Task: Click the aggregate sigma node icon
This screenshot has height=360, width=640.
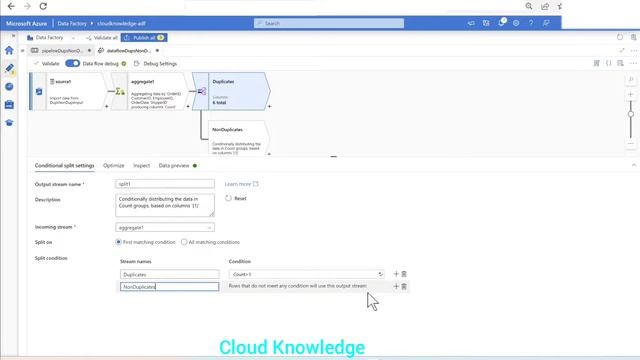Action: [120, 91]
